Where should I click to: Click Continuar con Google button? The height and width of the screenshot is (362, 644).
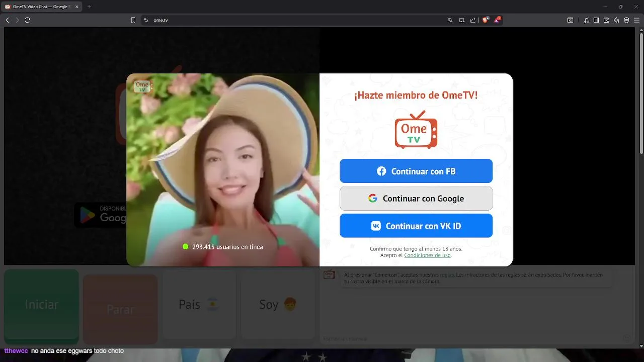pyautogui.click(x=416, y=199)
